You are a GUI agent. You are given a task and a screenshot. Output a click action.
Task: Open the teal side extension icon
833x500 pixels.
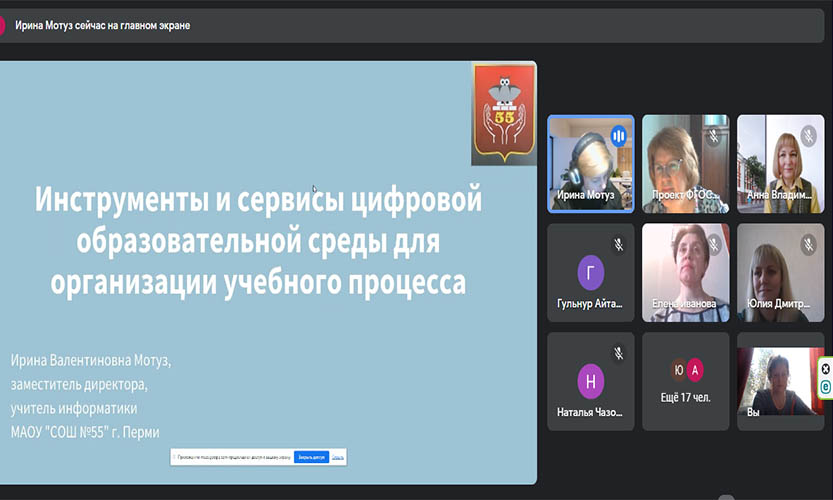point(826,385)
